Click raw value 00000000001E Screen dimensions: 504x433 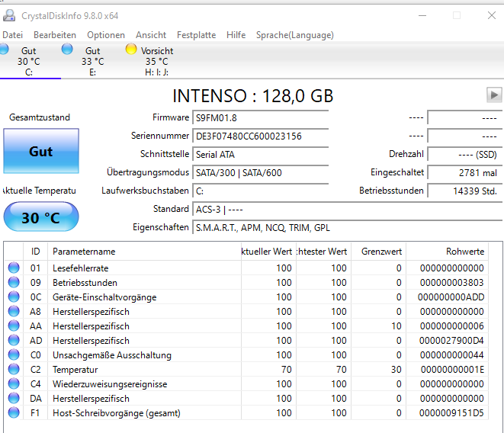[452, 370]
